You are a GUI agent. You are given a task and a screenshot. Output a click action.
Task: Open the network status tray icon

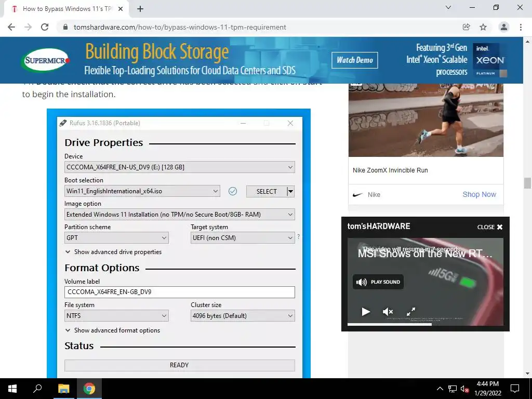point(453,389)
